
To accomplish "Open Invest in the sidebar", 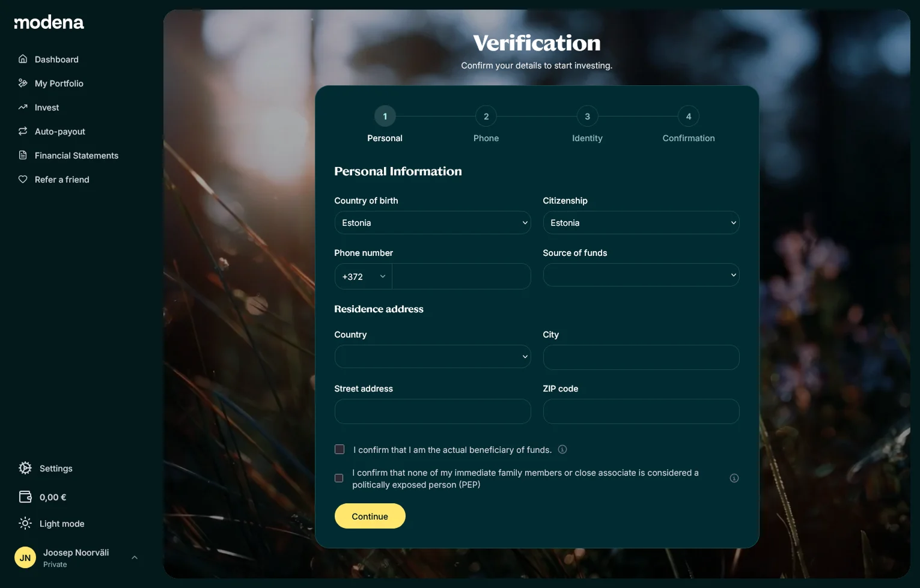I will (47, 108).
